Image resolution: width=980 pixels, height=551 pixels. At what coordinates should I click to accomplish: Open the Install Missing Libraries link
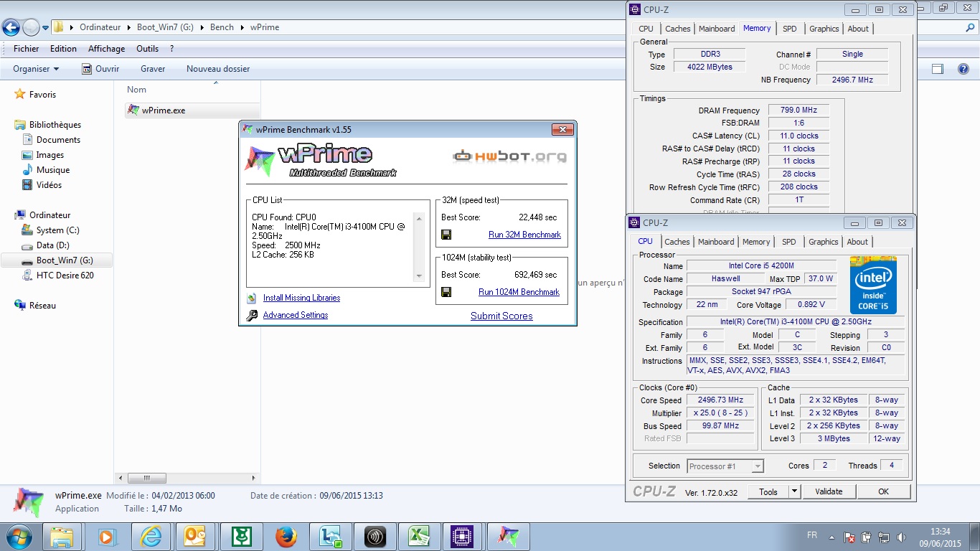pos(301,298)
